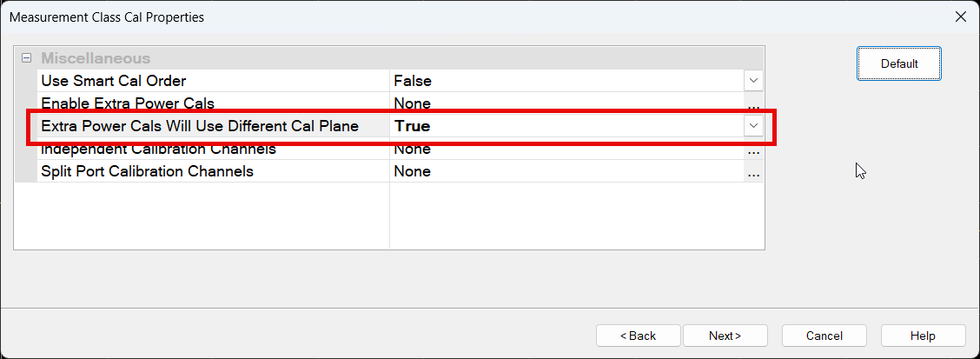
Task: Cancel the calibration wizard
Action: (x=824, y=336)
